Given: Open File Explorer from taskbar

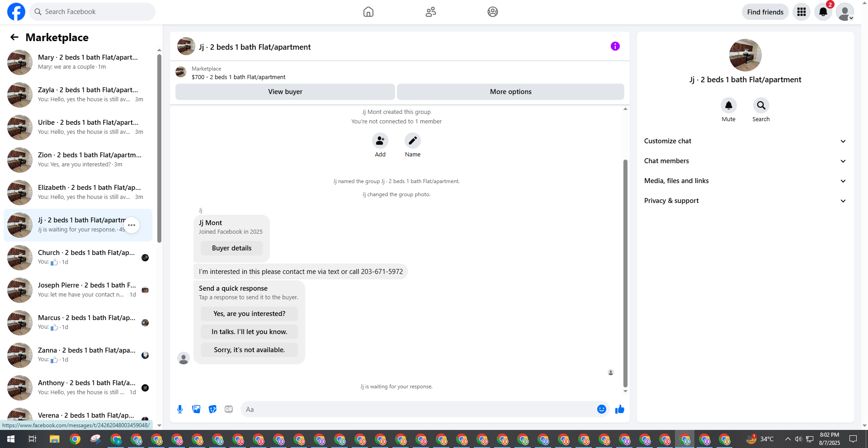Looking at the screenshot, I should coord(54,439).
